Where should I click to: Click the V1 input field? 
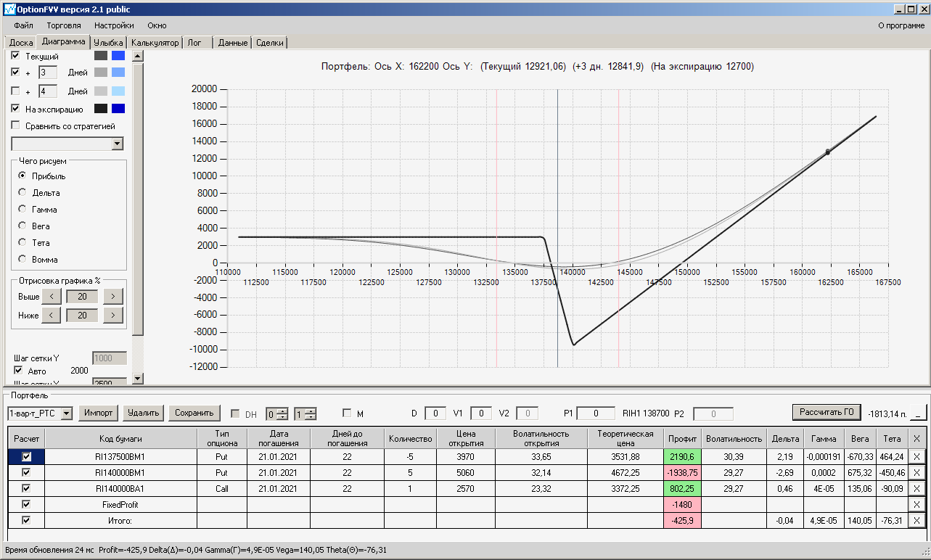[481, 413]
